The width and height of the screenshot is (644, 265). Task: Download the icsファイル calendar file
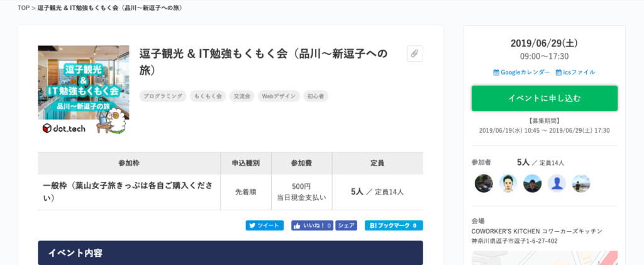[575, 72]
